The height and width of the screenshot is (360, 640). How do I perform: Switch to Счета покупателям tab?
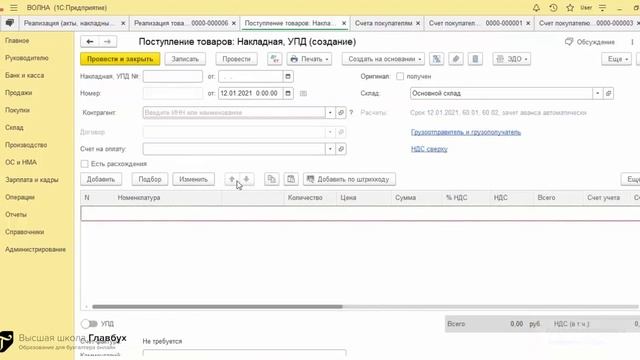383,23
